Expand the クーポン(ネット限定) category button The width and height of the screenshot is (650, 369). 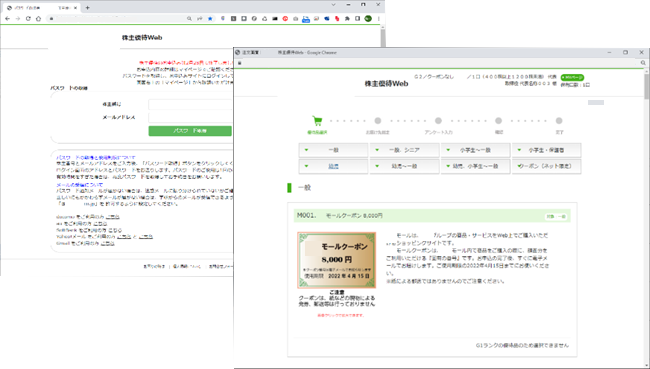(x=546, y=166)
